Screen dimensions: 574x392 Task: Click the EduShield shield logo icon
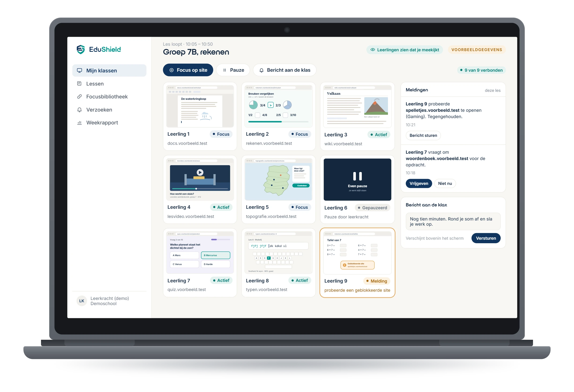click(x=81, y=49)
